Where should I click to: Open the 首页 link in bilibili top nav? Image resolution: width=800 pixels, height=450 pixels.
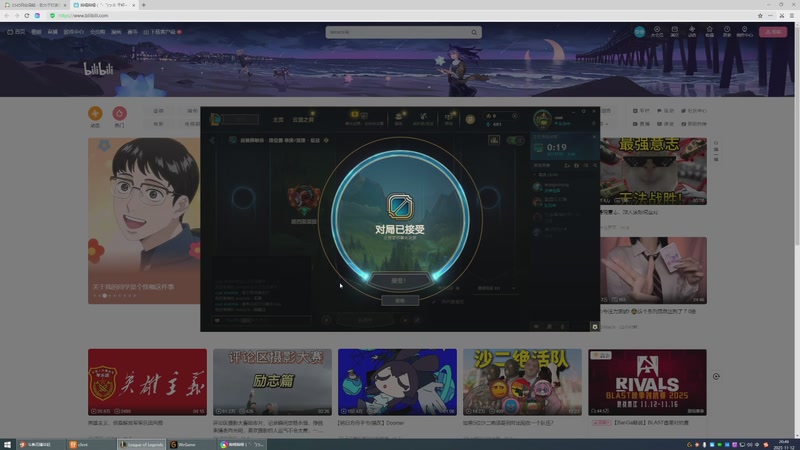click(16, 32)
